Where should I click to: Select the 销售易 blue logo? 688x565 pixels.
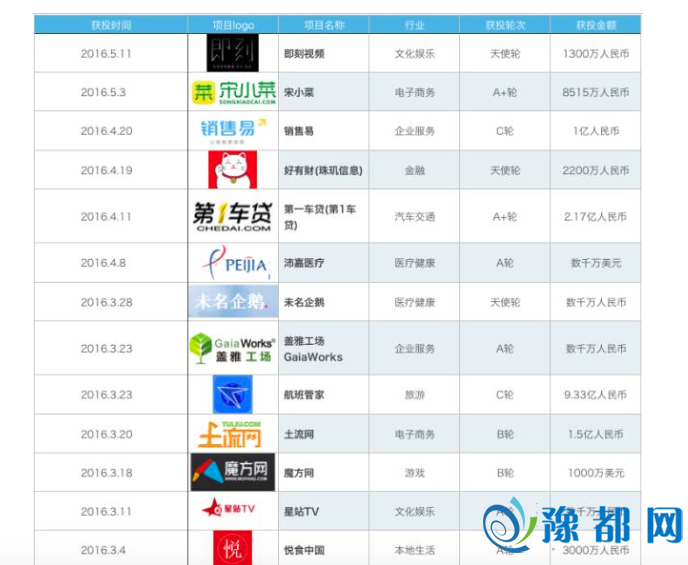[x=233, y=131]
